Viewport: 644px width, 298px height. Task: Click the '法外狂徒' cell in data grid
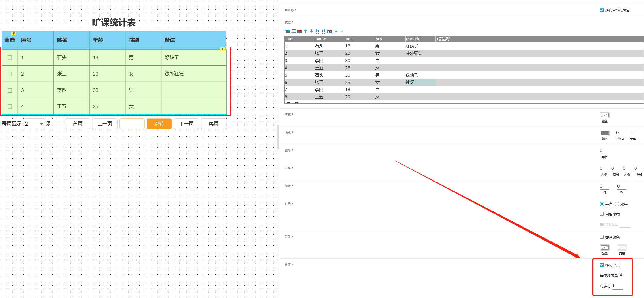coord(420,53)
